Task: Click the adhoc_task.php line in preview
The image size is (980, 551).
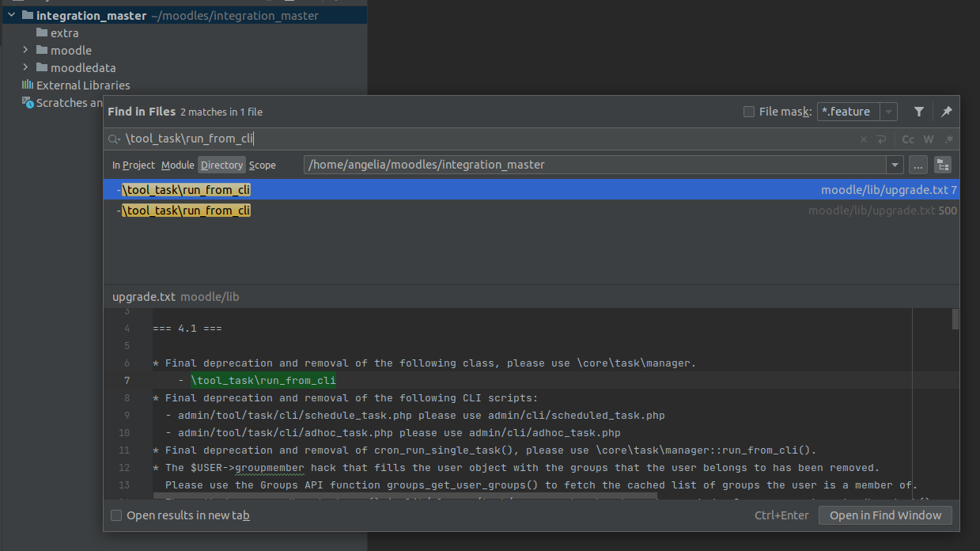Action: [x=393, y=433]
